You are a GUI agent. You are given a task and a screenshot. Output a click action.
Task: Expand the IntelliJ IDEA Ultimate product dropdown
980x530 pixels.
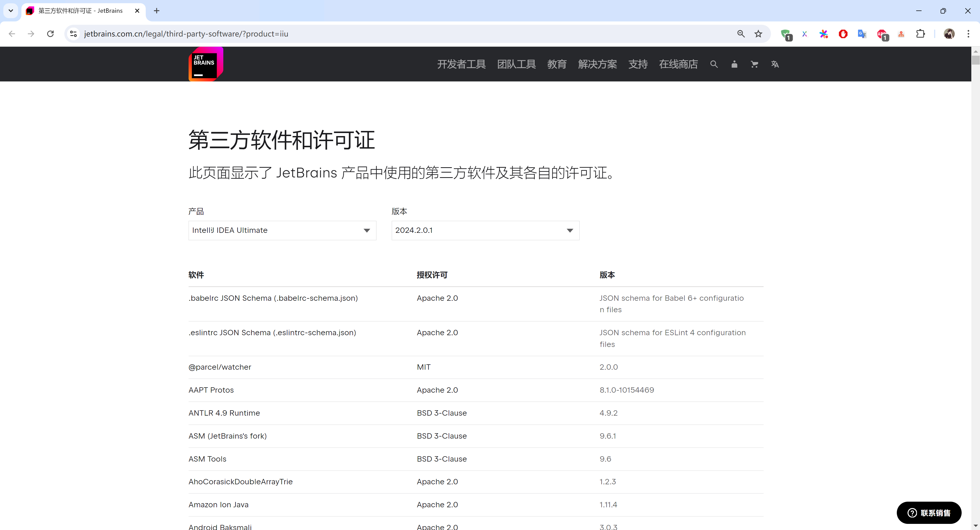tap(282, 230)
